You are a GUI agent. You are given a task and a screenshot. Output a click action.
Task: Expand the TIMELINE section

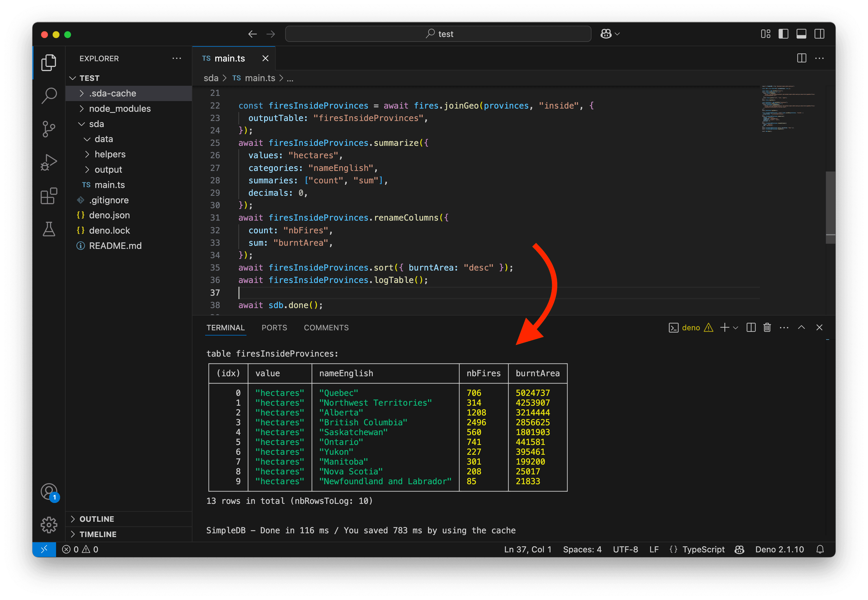(x=128, y=534)
